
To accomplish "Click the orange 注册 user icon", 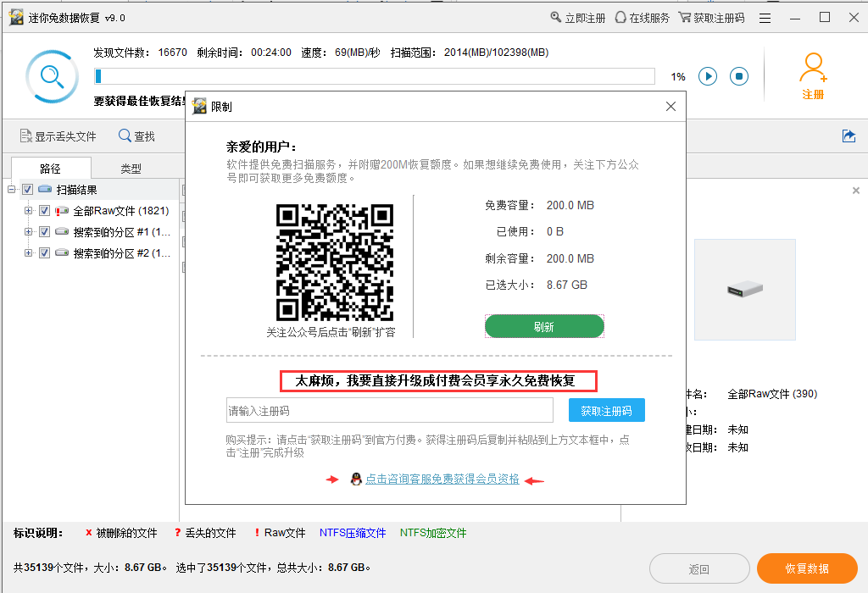I will click(x=813, y=76).
